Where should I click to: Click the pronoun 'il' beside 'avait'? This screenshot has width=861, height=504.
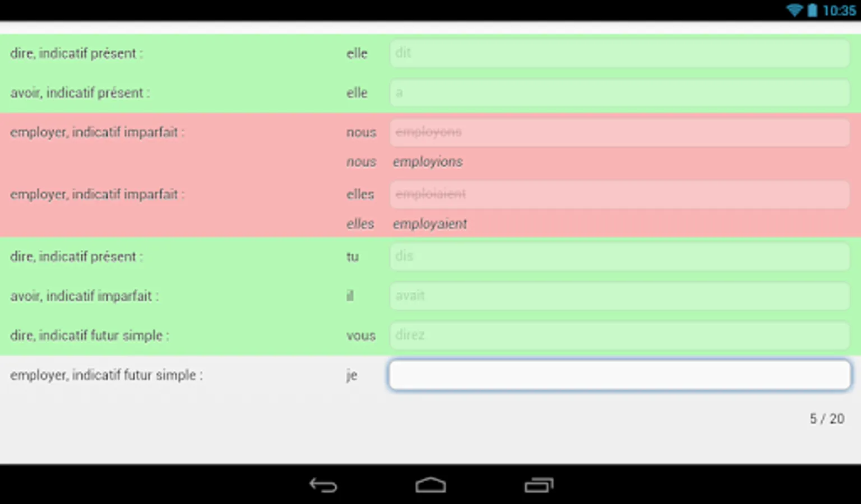coord(350,296)
